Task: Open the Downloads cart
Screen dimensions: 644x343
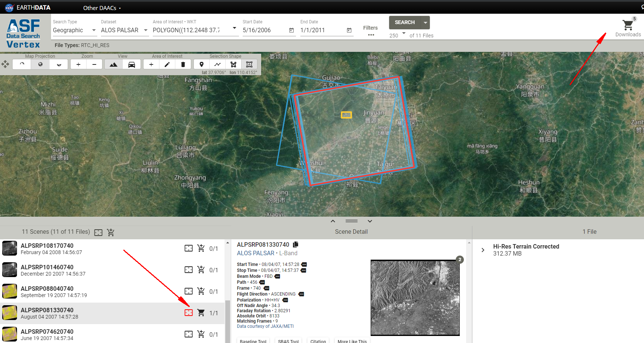Action: [628, 25]
